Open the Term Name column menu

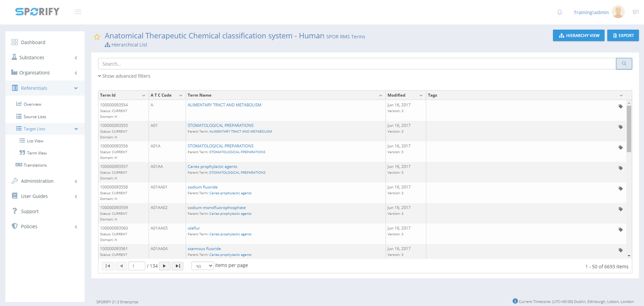(x=380, y=96)
